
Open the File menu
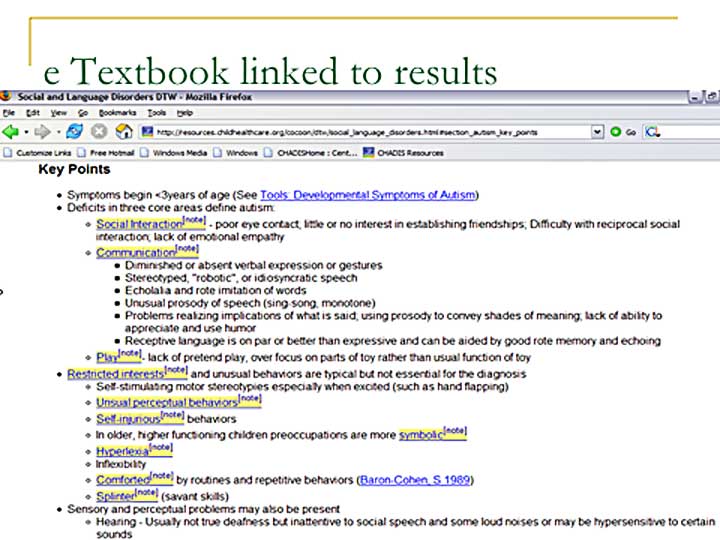tap(9, 113)
